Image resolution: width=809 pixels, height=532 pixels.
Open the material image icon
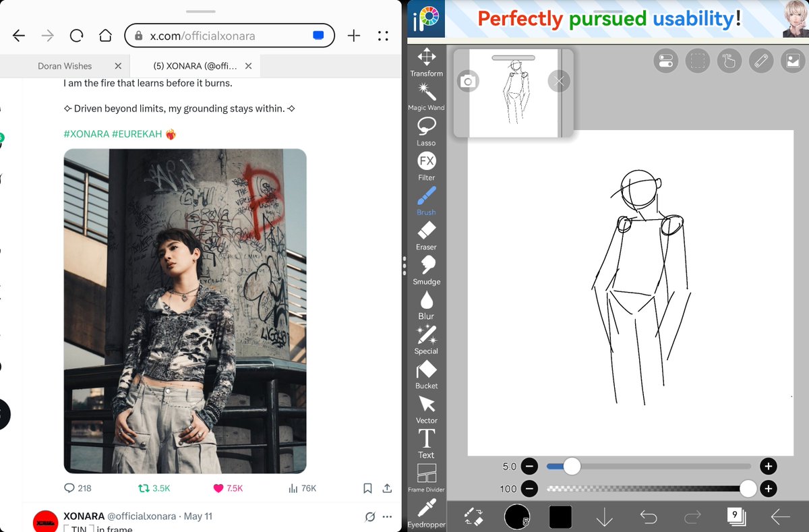[x=792, y=61]
